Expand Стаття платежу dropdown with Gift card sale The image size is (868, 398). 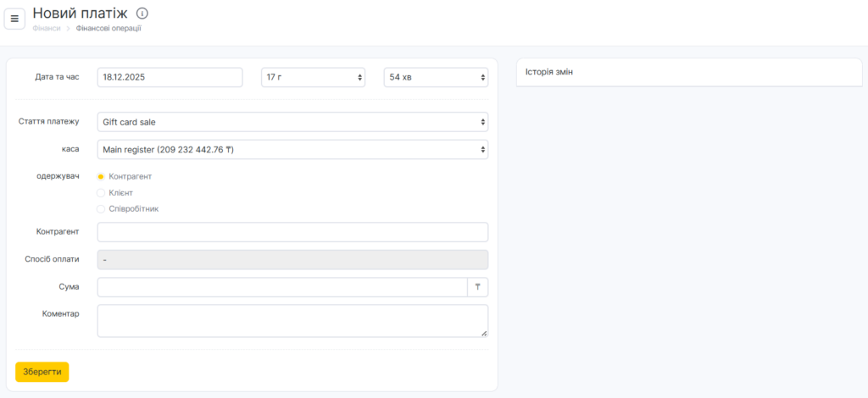[x=292, y=122]
